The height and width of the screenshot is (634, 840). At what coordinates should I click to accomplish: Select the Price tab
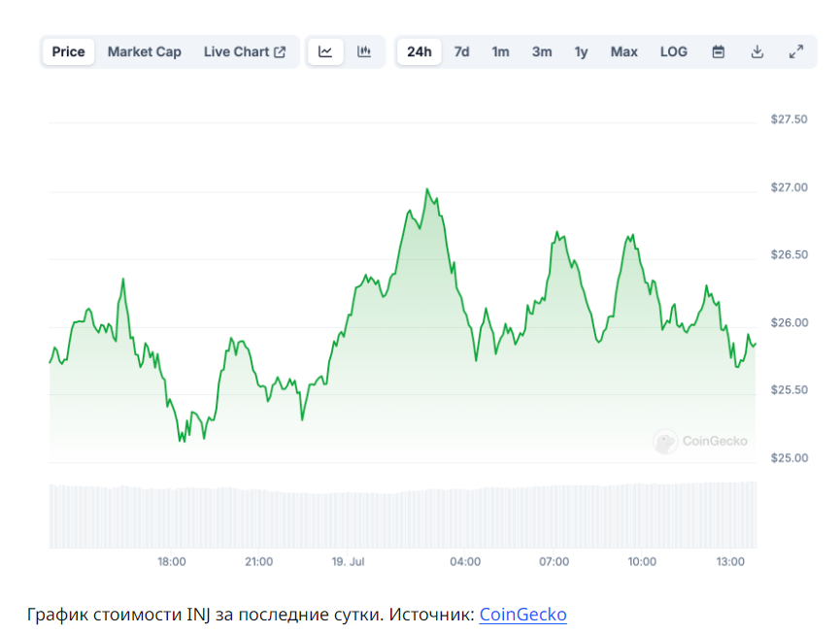(69, 51)
